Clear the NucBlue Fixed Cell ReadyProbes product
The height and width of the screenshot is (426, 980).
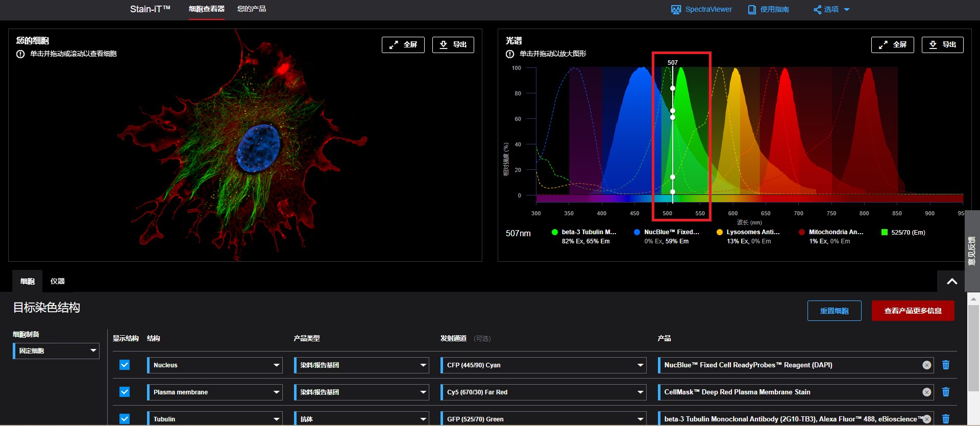[x=927, y=365]
